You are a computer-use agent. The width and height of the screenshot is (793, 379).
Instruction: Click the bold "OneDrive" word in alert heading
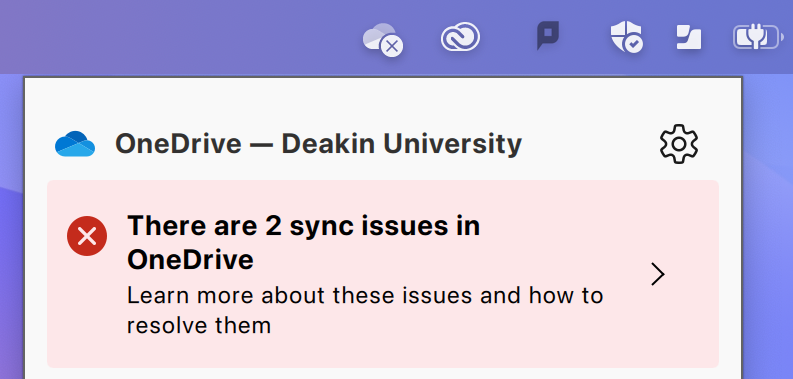coord(190,260)
